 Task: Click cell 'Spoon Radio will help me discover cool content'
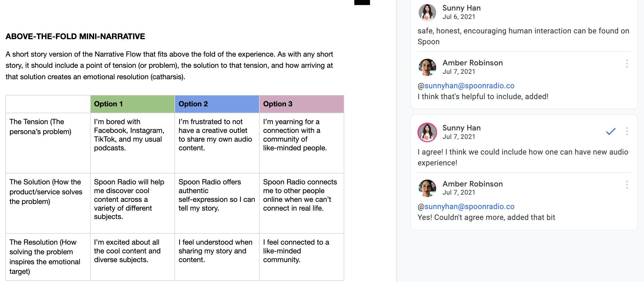pyautogui.click(x=133, y=203)
